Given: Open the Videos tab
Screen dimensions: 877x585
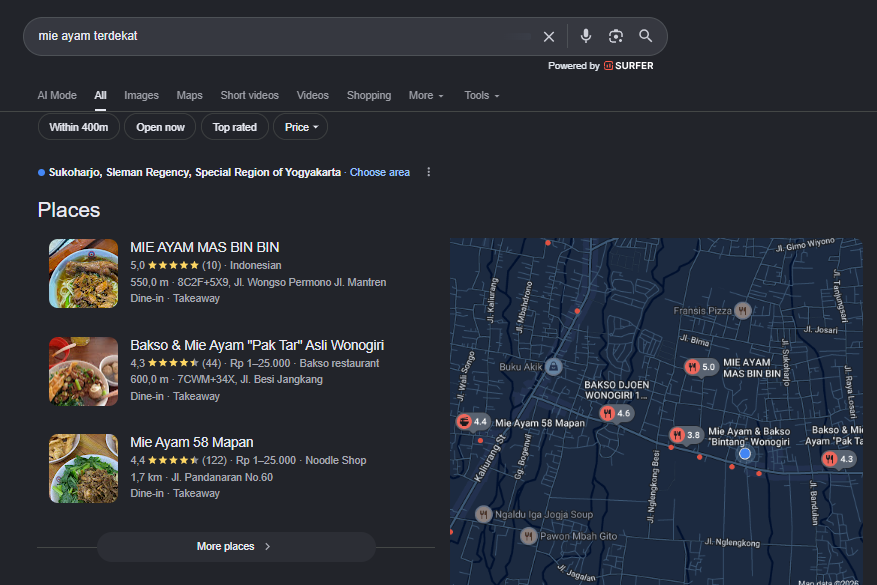Looking at the screenshot, I should (x=313, y=96).
